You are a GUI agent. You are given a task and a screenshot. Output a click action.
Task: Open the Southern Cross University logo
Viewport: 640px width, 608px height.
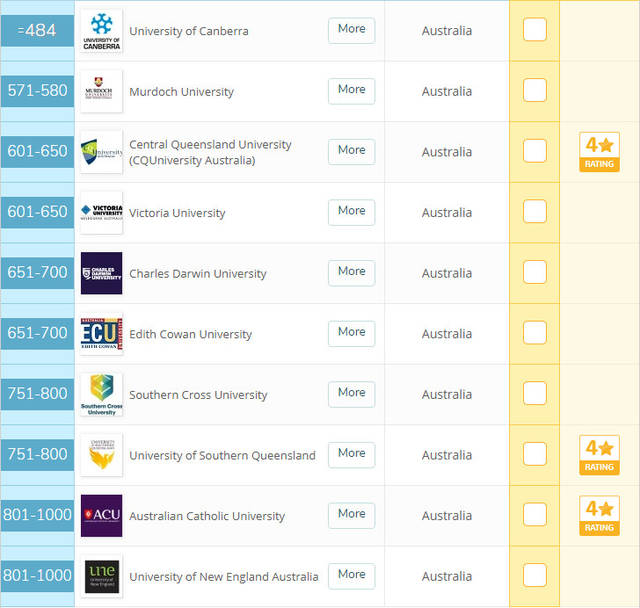pyautogui.click(x=102, y=394)
